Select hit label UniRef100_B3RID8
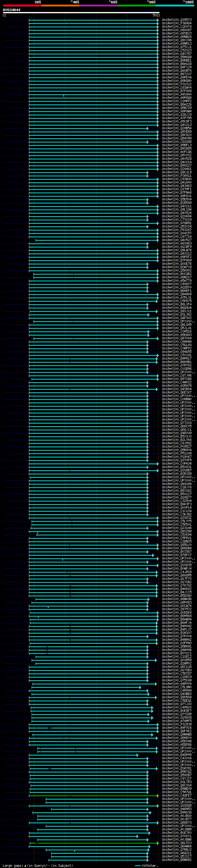The image size is (197, 868). [177, 474]
